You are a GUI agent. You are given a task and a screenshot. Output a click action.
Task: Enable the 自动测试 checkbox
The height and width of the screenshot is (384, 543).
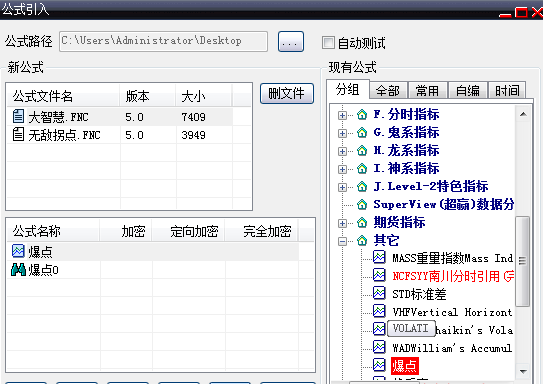(328, 43)
